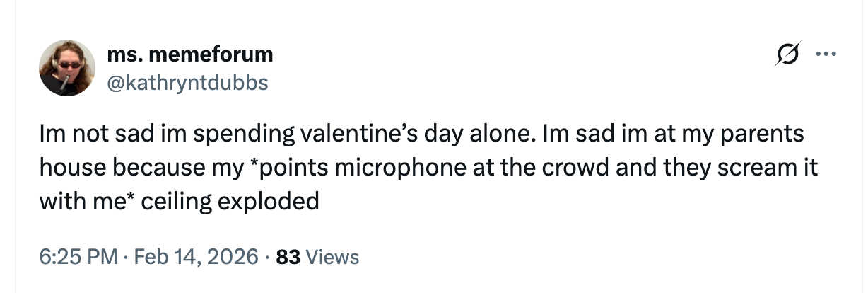Click ms. memeforum's profile avatar
Image resolution: width=868 pixels, height=293 pixels.
tap(67, 68)
